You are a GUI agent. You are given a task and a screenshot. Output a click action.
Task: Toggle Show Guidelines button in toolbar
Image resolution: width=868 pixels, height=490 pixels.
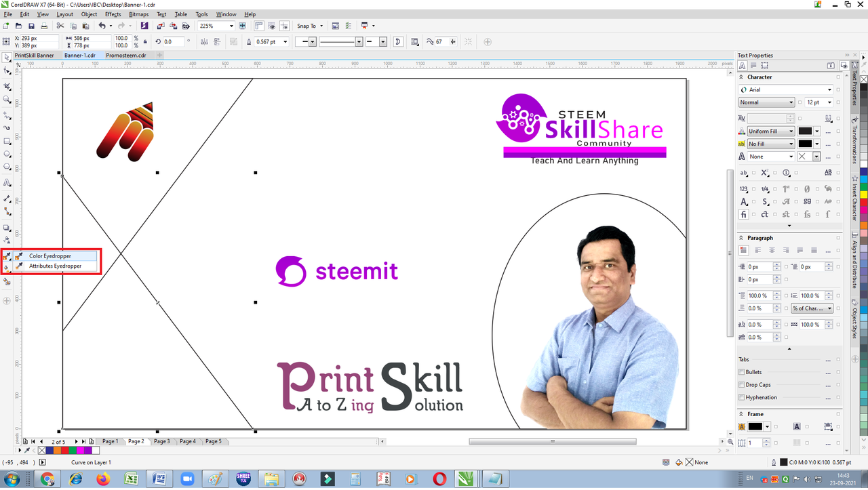pos(283,26)
